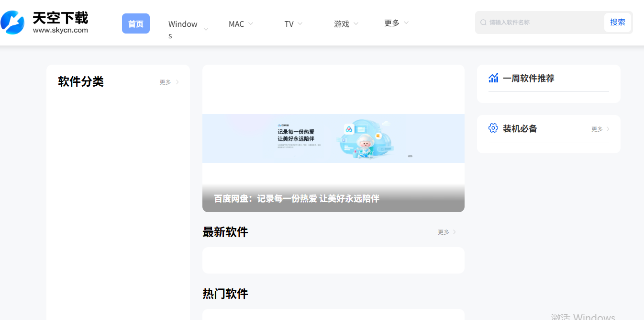Open the 百度网盘 banner image
Image resolution: width=644 pixels, height=320 pixels.
click(x=333, y=138)
